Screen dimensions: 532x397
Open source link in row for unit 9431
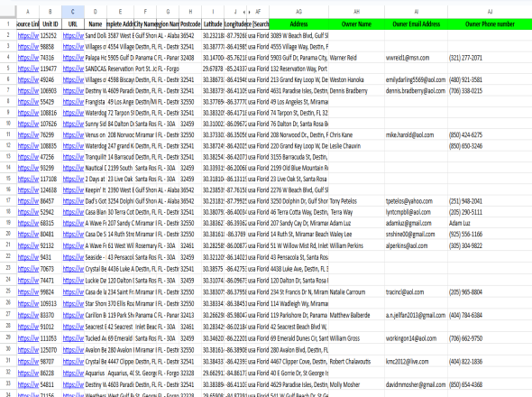pyautogui.click(x=28, y=257)
